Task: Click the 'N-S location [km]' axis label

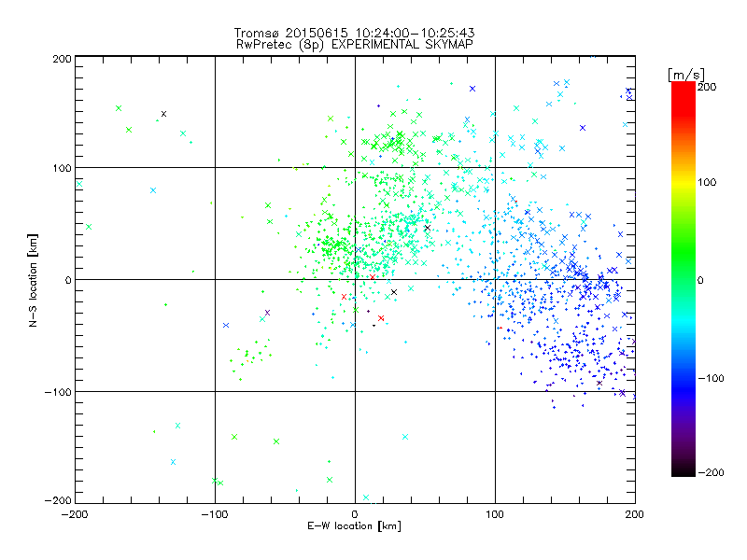Action: coord(33,281)
